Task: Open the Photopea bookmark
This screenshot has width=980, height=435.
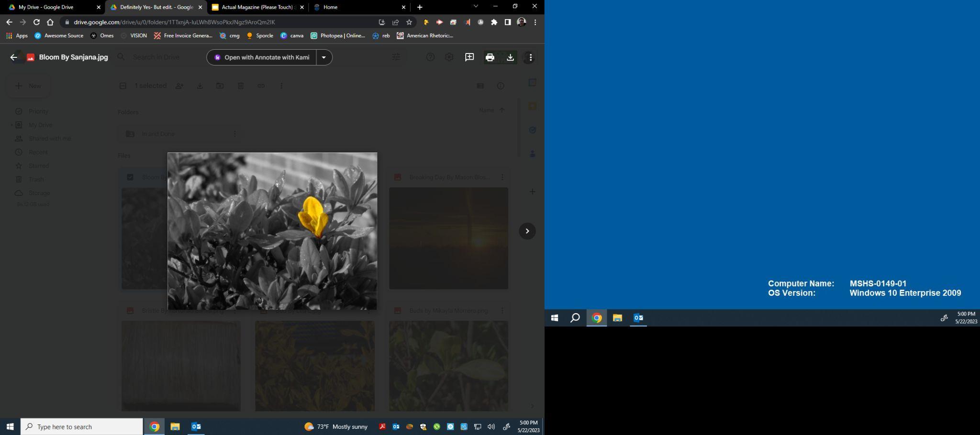Action: 338,35
